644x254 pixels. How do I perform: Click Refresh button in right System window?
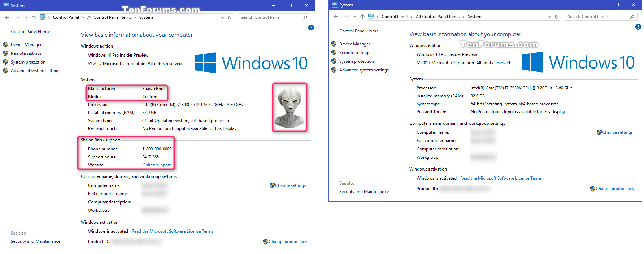557,17
